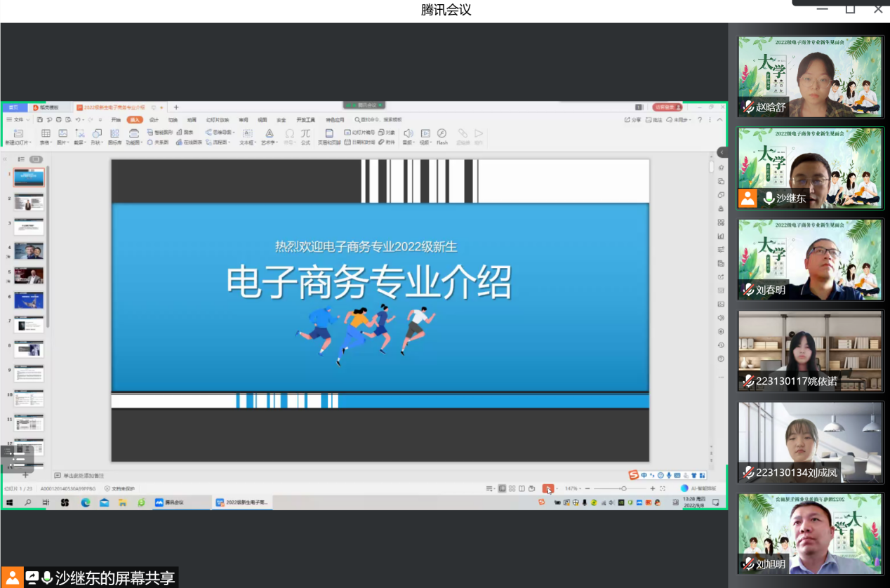Click the taskbar clock showing 13:28
The image size is (890, 588).
coord(693,502)
